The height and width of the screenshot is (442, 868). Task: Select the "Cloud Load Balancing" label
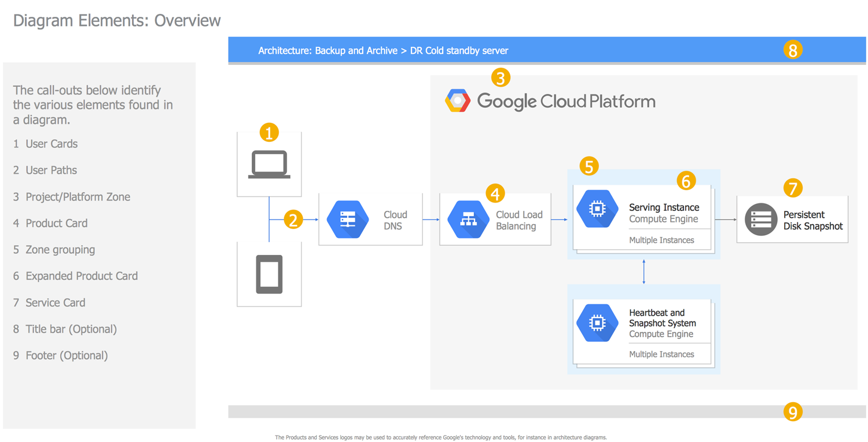tap(519, 220)
